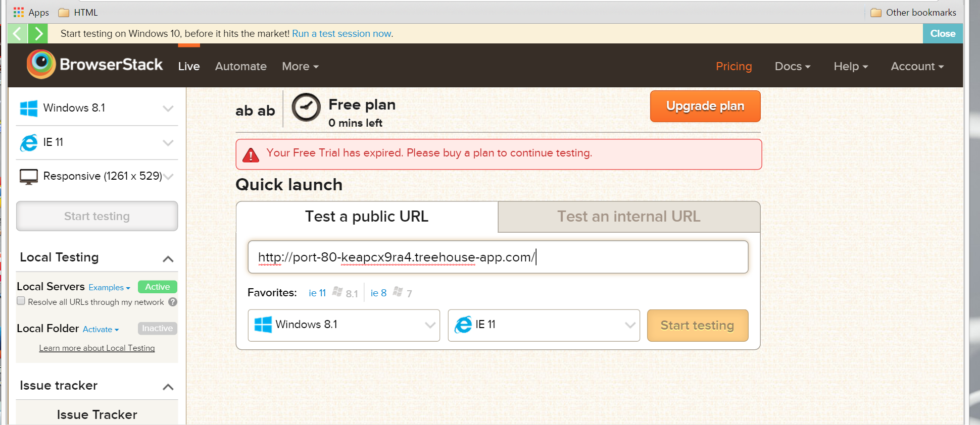Collapse the Local Testing section

click(x=168, y=259)
